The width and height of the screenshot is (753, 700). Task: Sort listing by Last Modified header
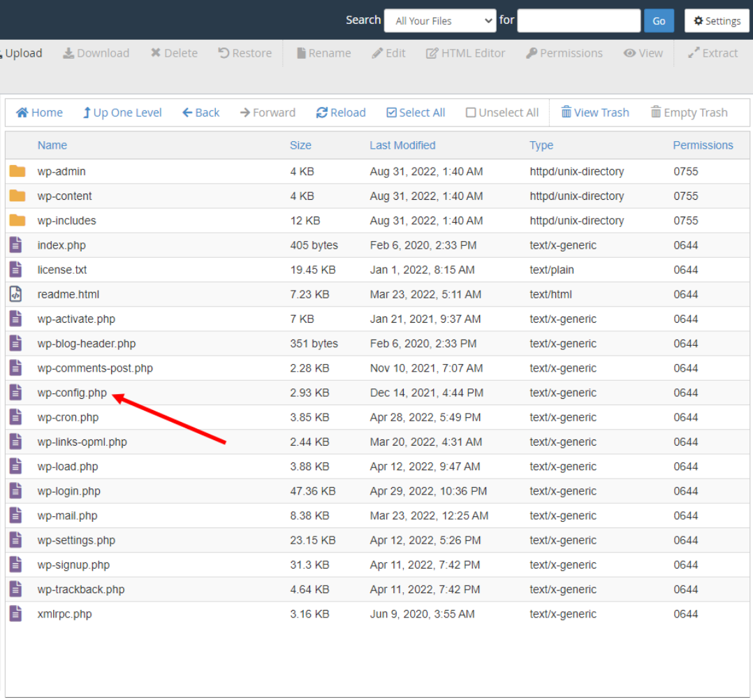click(x=402, y=145)
